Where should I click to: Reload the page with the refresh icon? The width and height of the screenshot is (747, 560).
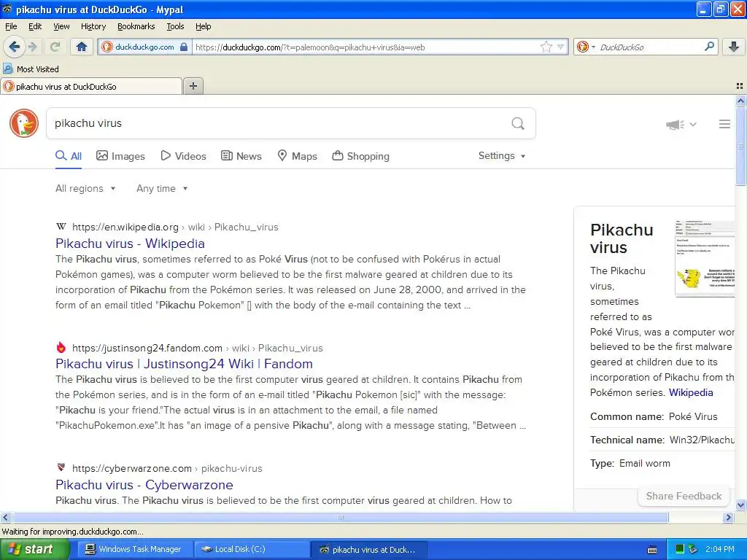click(x=55, y=47)
